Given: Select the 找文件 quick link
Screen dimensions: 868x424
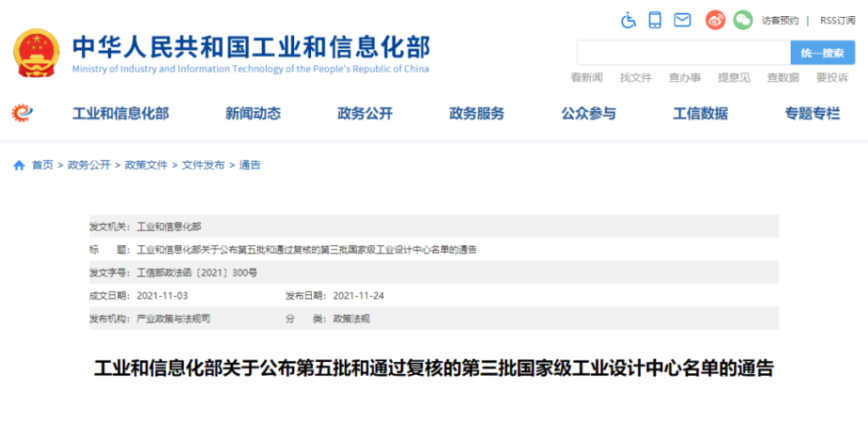Looking at the screenshot, I should (636, 77).
